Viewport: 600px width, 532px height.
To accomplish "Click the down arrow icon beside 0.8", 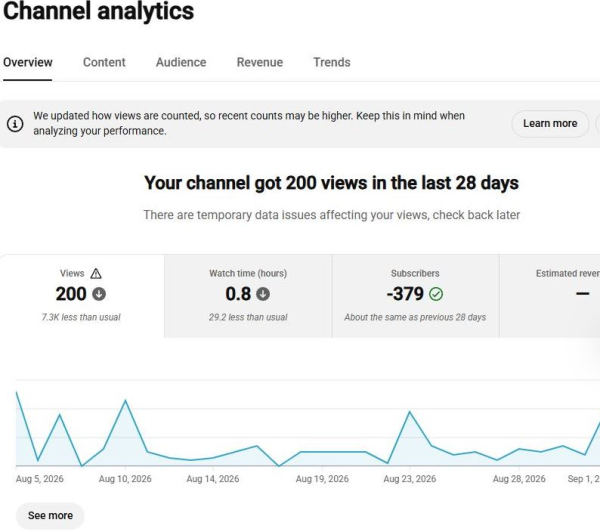I will [263, 294].
